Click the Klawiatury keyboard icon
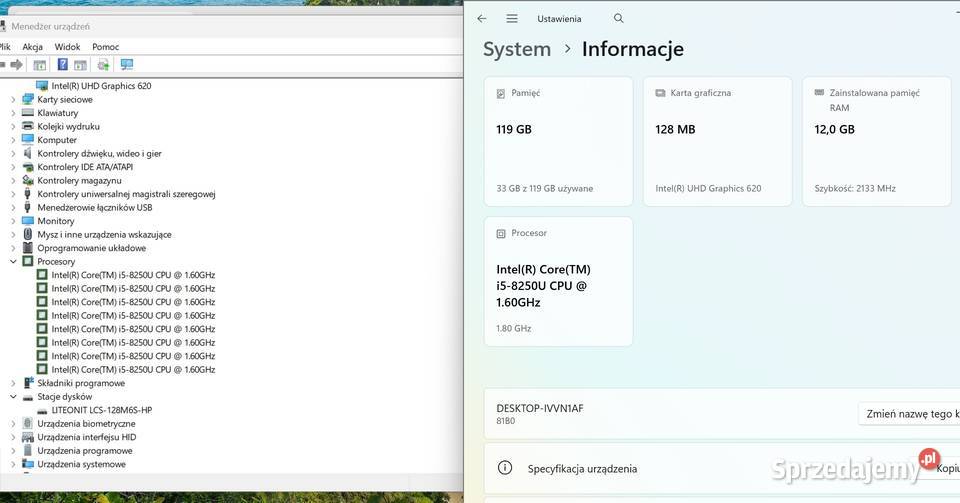 coord(28,113)
